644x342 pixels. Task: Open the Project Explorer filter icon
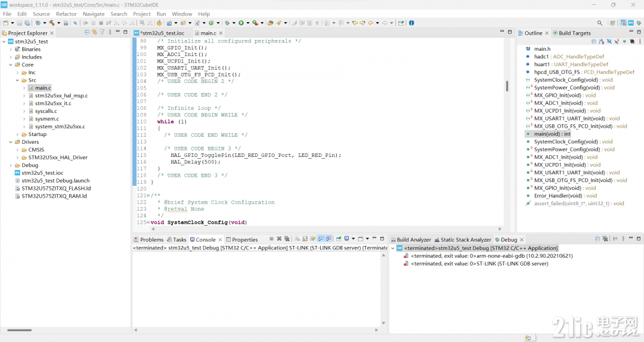[x=103, y=32]
